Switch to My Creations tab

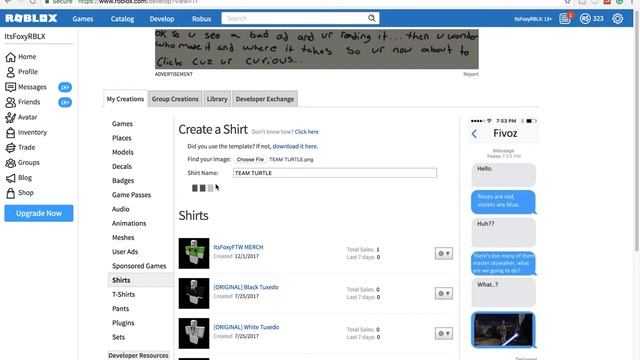(125, 99)
